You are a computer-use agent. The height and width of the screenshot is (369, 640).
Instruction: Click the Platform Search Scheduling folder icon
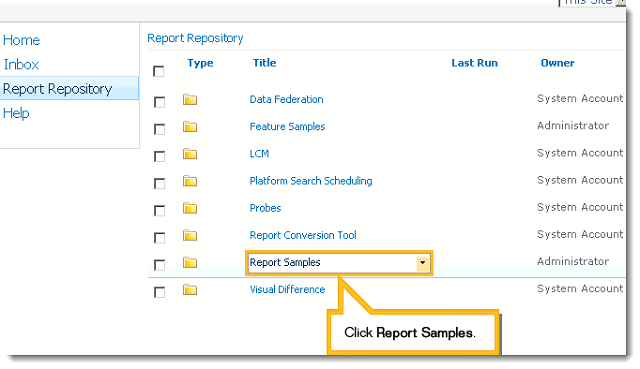[x=190, y=181]
